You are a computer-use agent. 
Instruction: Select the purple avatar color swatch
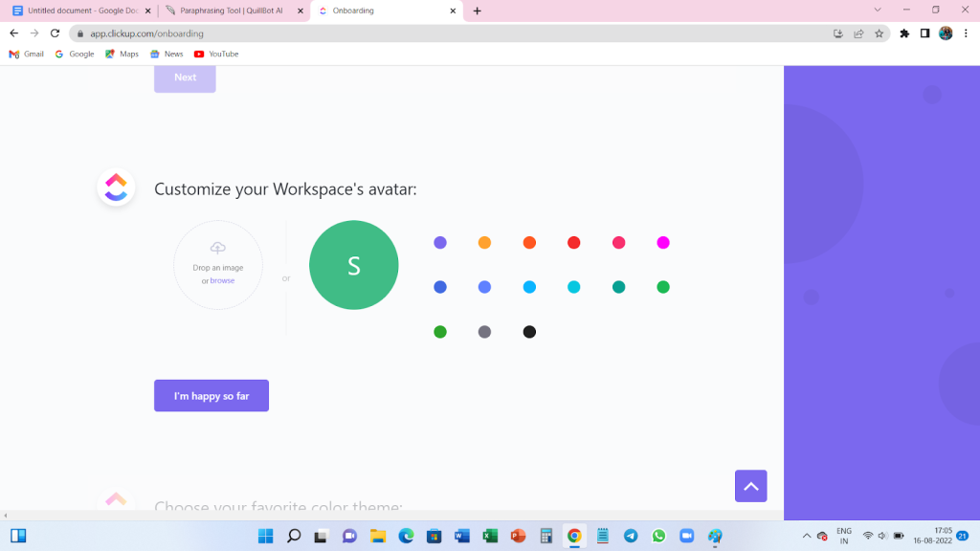click(x=439, y=242)
